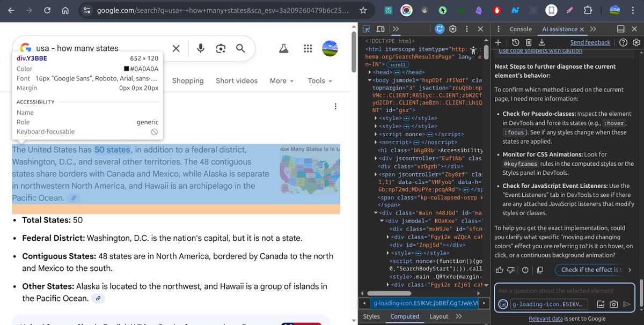
Task: Open AI assistance chat history
Action: coord(515,42)
